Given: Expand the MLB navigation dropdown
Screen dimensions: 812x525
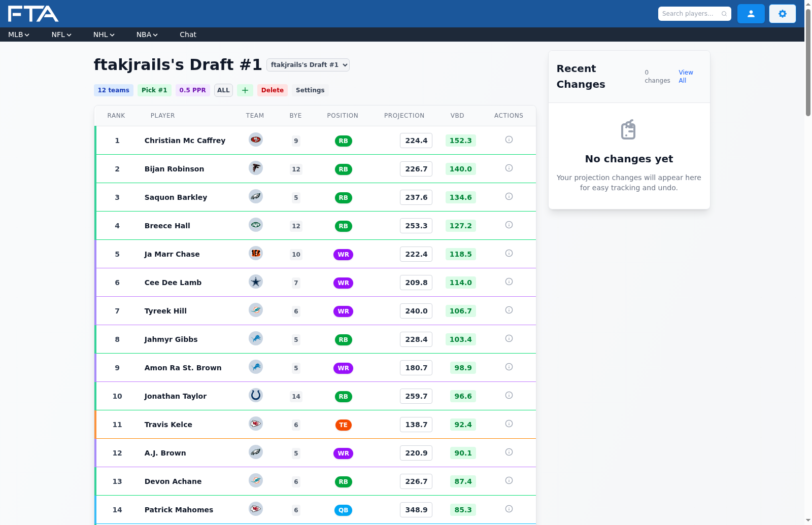Looking at the screenshot, I should pyautogui.click(x=18, y=34).
